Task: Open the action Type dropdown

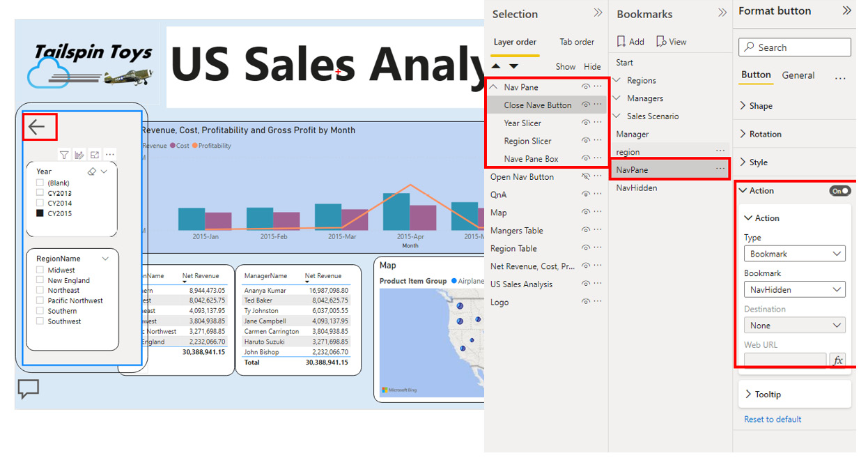Action: click(x=794, y=254)
